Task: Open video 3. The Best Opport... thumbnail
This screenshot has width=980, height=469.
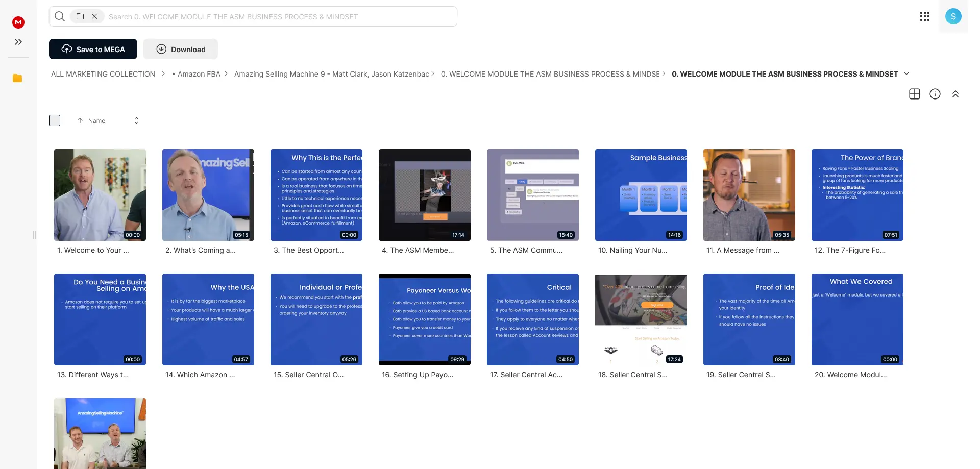Action: click(316, 195)
